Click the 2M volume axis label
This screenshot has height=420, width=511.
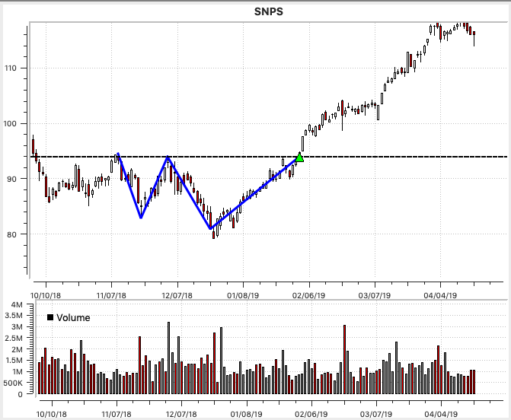pyautogui.click(x=17, y=349)
